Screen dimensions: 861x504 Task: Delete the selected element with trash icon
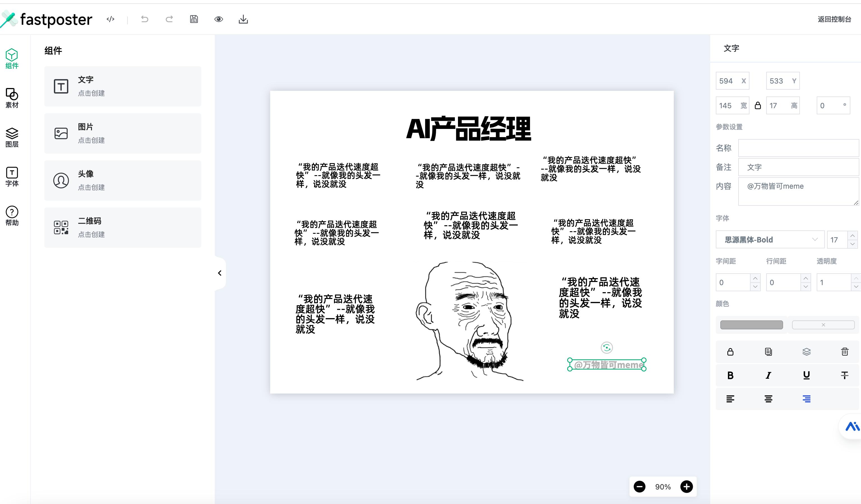point(844,352)
